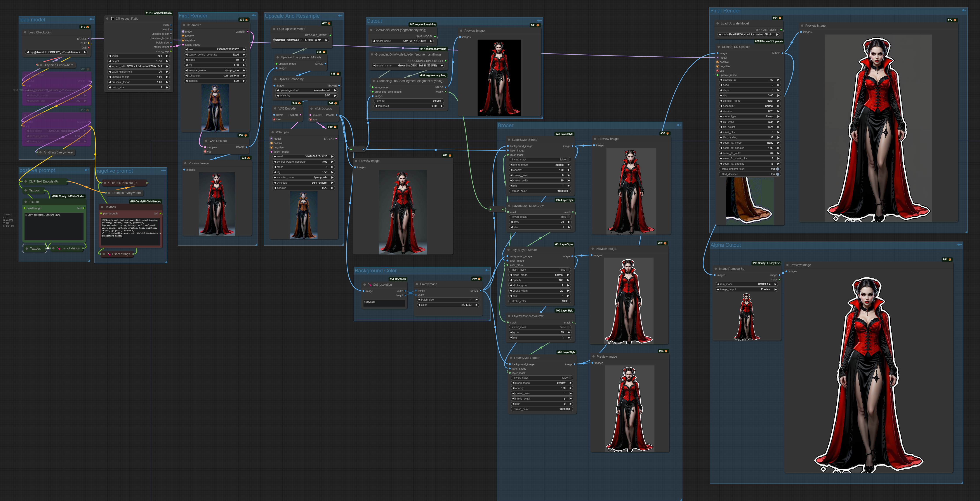The width and height of the screenshot is (980, 501).
Task: Check the CR Aspect Ratio title checkbox
Action: click(x=113, y=19)
